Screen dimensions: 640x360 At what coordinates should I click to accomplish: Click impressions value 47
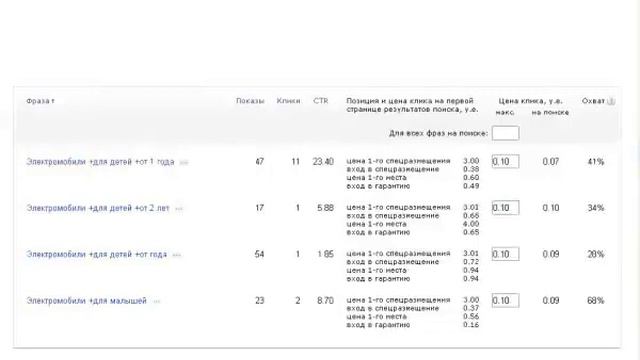click(260, 162)
